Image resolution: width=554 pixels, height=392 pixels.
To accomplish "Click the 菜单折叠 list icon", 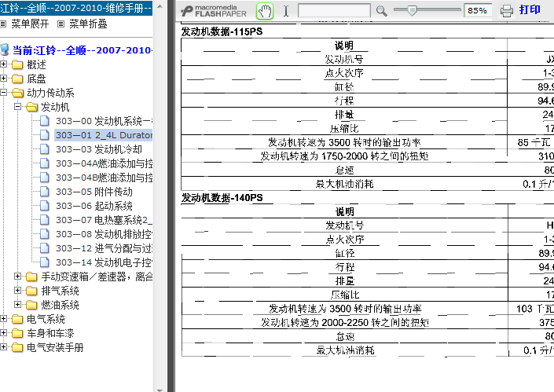I will pos(61,24).
